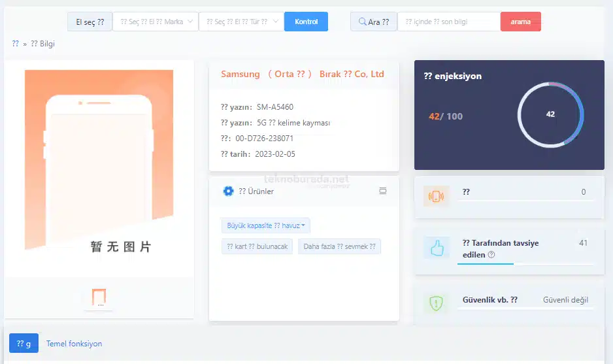613x364 pixels.
Task: Click the recommendation progress bar
Action: [525, 264]
